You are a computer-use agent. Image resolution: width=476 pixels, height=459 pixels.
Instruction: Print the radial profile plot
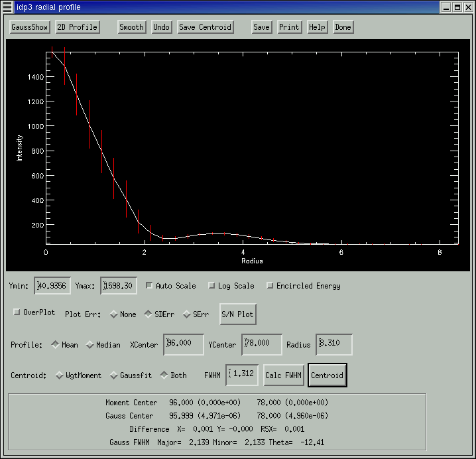coord(289,27)
